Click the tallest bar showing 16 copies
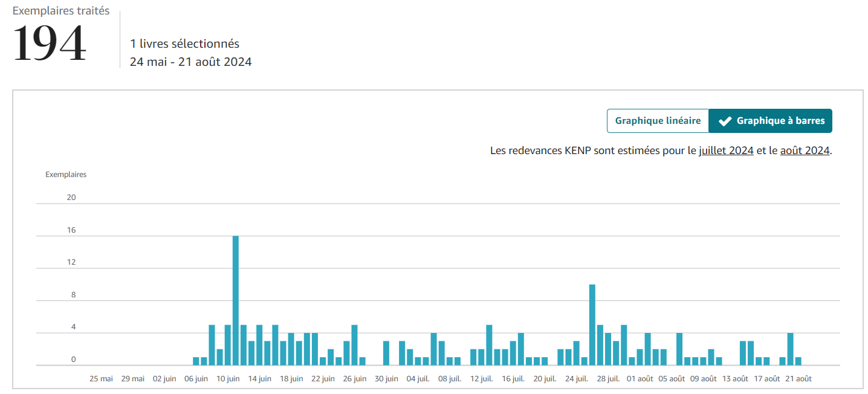 tap(235, 300)
